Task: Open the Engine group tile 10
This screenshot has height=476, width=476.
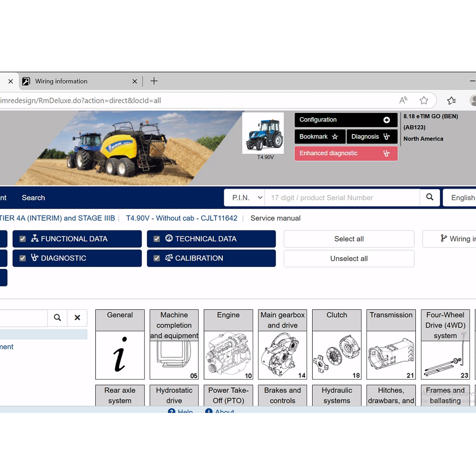Action: pos(228,344)
